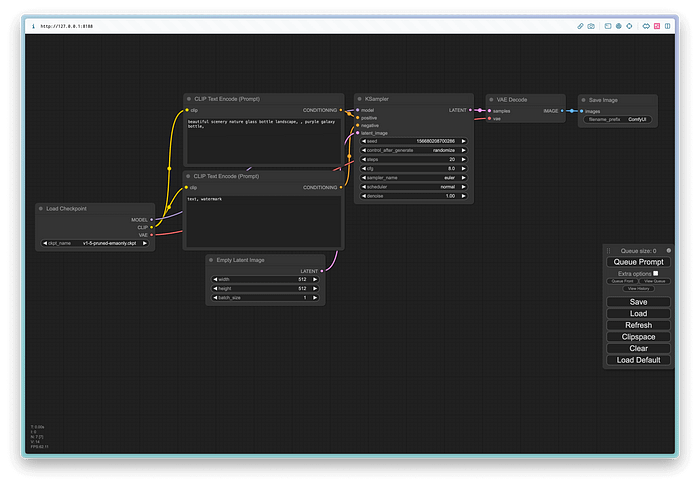Screen dimensions: 700x486
Task: Toggle collapse dot on Load Checkpoint node
Action: pyautogui.click(x=41, y=208)
